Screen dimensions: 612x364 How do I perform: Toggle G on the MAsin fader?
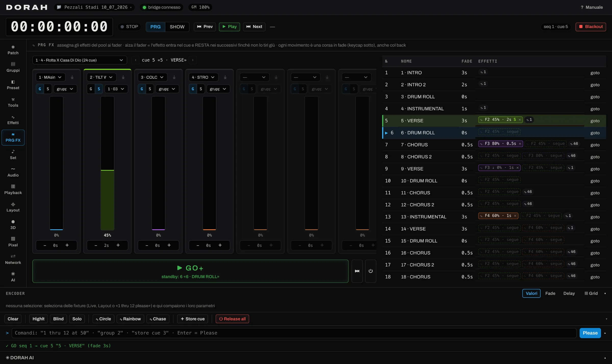coord(40,89)
